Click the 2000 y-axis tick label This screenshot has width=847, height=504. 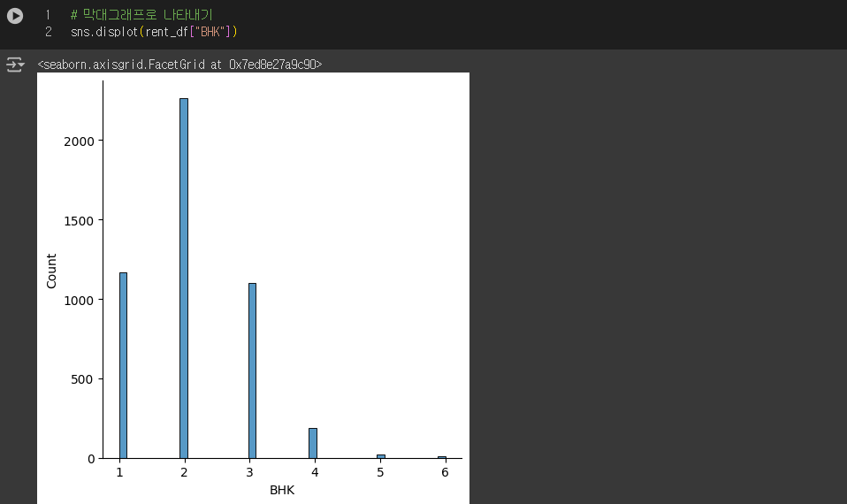(79, 141)
